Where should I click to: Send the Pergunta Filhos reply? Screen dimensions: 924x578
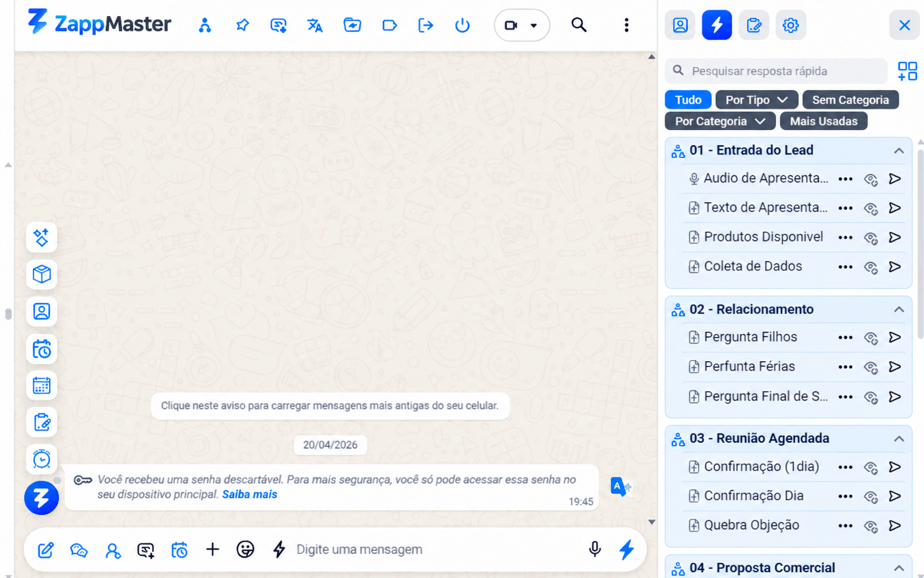point(895,337)
